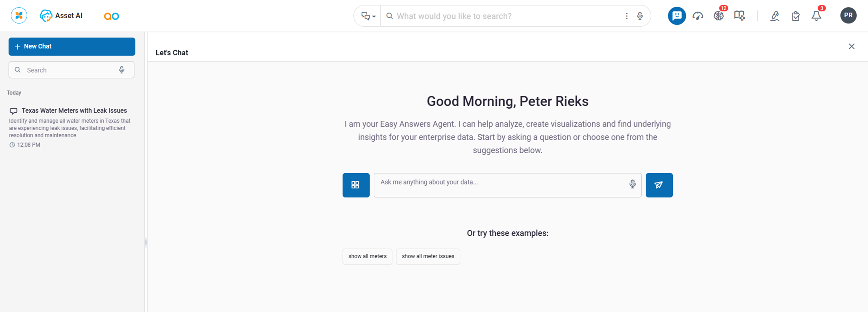Screen dimensions: 868x312
Task: Open the chat agent icon in header
Action: click(x=677, y=16)
